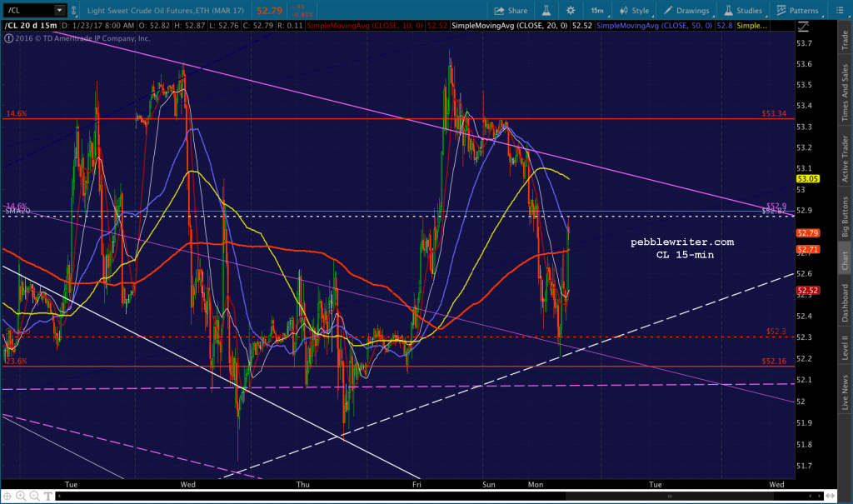Viewport: 853px width, 504px height.
Task: Click the 23.6% retracement label
Action: (x=17, y=361)
